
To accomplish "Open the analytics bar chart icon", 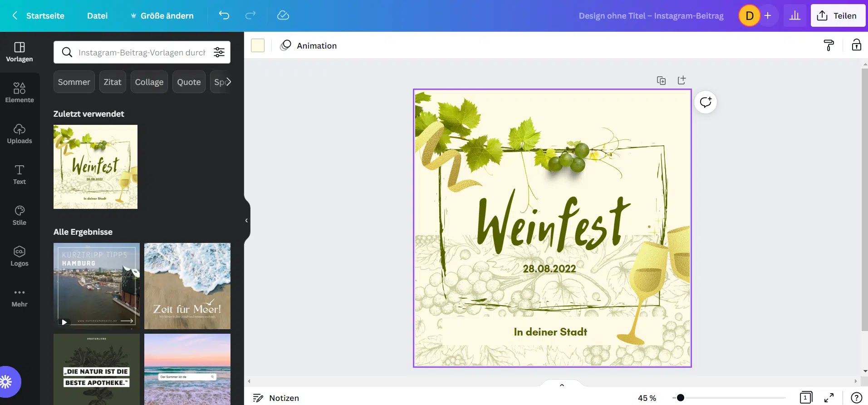I will click(x=795, y=16).
